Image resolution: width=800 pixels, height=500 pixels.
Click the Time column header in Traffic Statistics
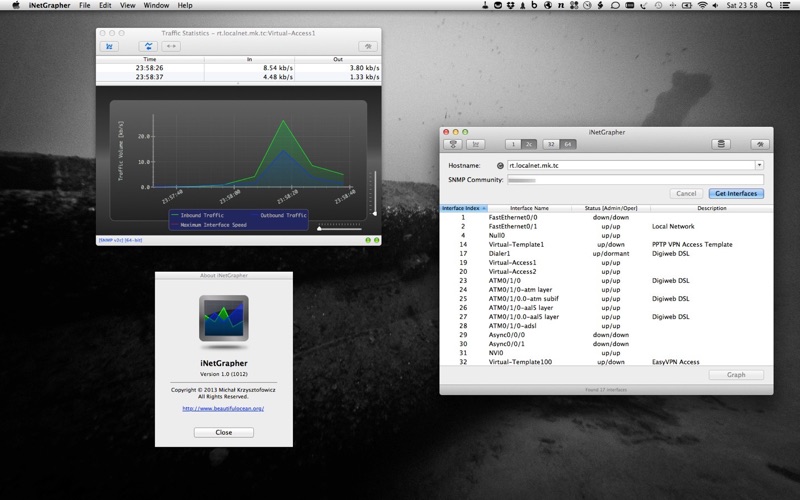point(150,59)
